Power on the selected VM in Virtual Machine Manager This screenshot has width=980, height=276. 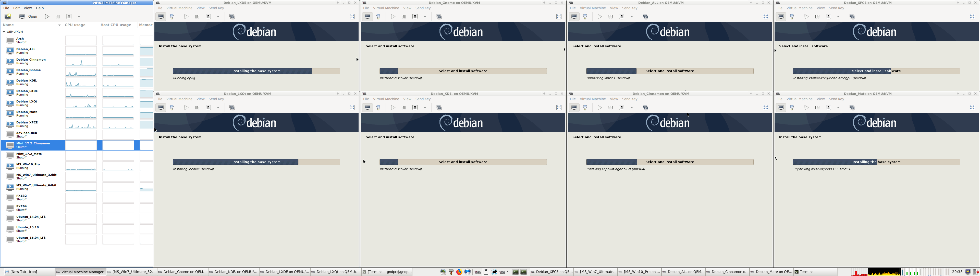(47, 16)
